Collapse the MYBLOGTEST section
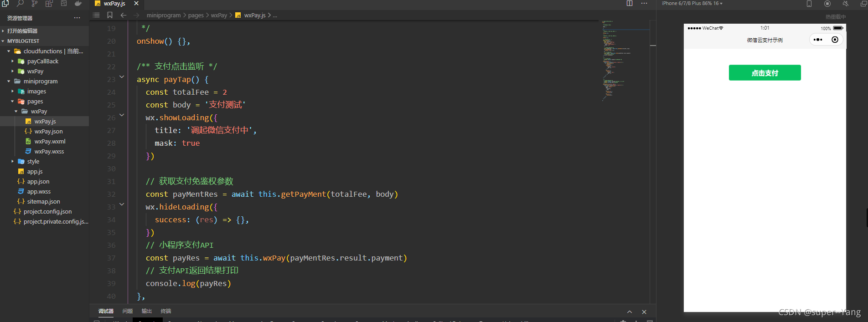The width and height of the screenshot is (868, 322). [x=45, y=41]
